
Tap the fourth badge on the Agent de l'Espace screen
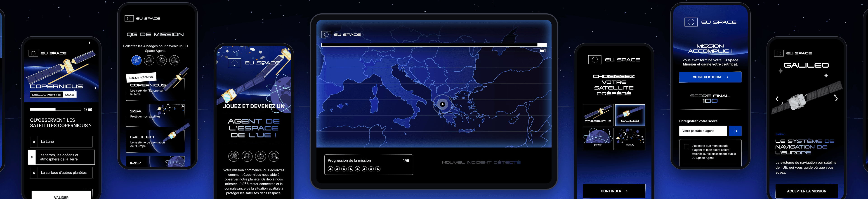tap(274, 156)
